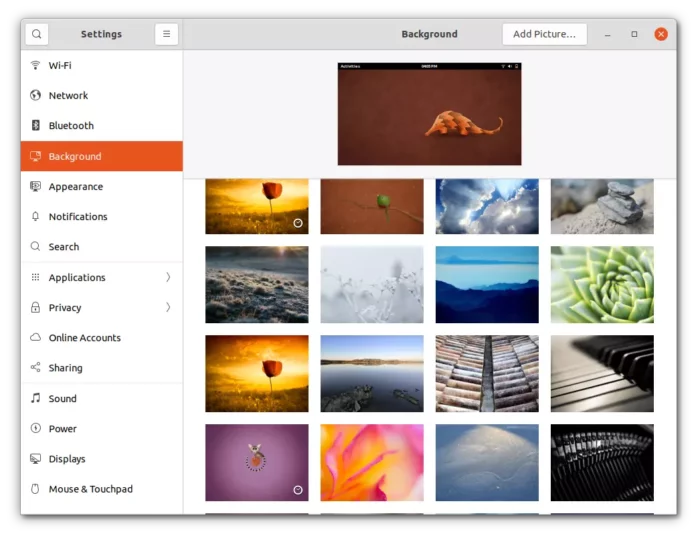Open Displays settings
700x540 pixels.
pyautogui.click(x=102, y=458)
